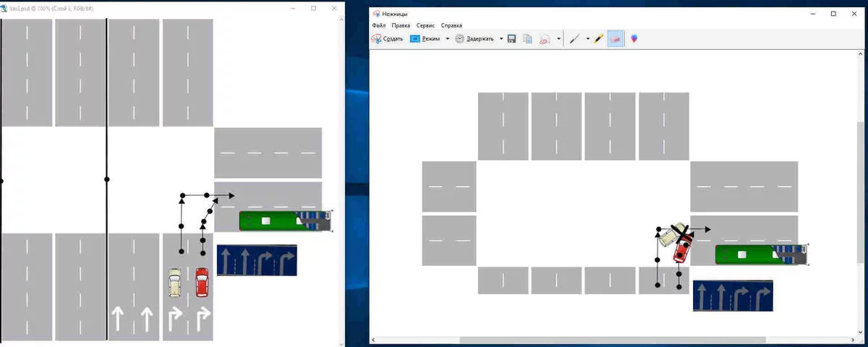Click the horizontal scrollbar in Ножницы
The height and width of the screenshot is (347, 868).
tap(612, 340)
